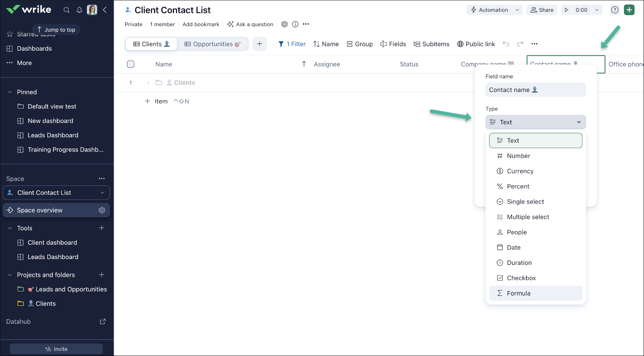Viewport: 644px width, 356px height.
Task: Collapse the Tools section
Action: [x=10, y=228]
